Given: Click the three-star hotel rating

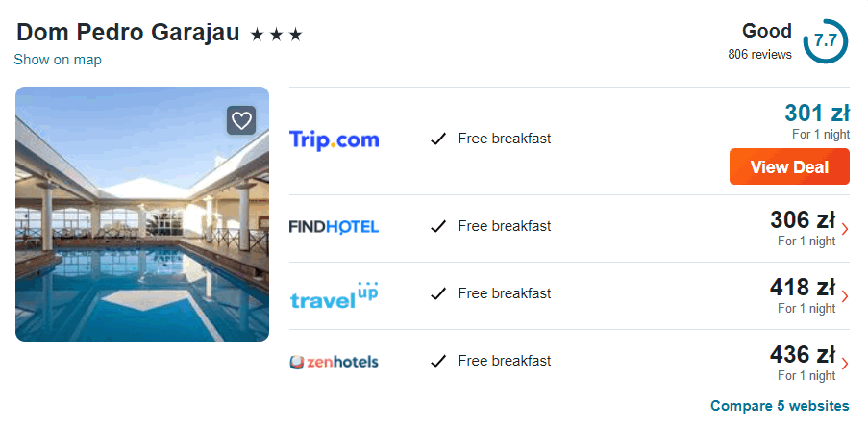Looking at the screenshot, I should tap(276, 35).
